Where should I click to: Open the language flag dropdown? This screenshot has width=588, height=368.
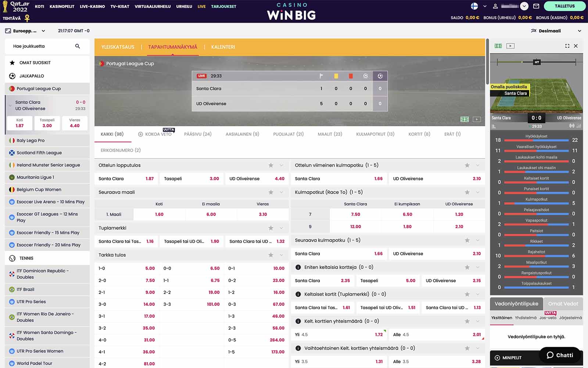pos(479,6)
